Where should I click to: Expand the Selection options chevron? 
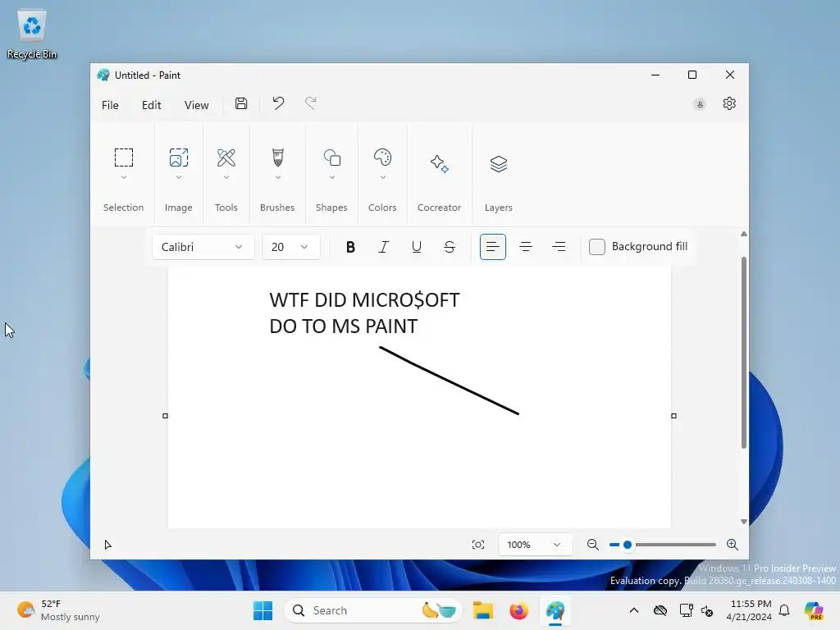coord(124,177)
